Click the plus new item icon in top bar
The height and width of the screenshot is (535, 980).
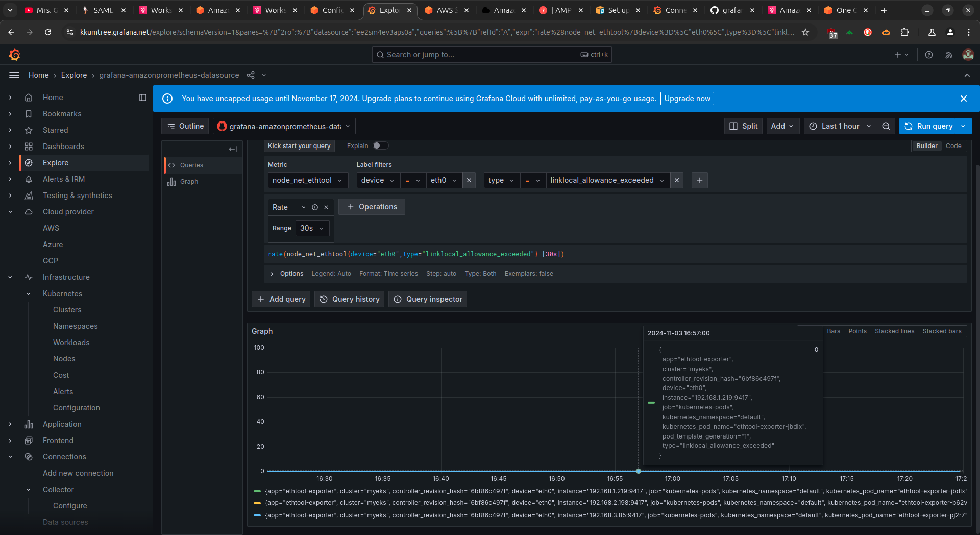[x=901, y=55]
